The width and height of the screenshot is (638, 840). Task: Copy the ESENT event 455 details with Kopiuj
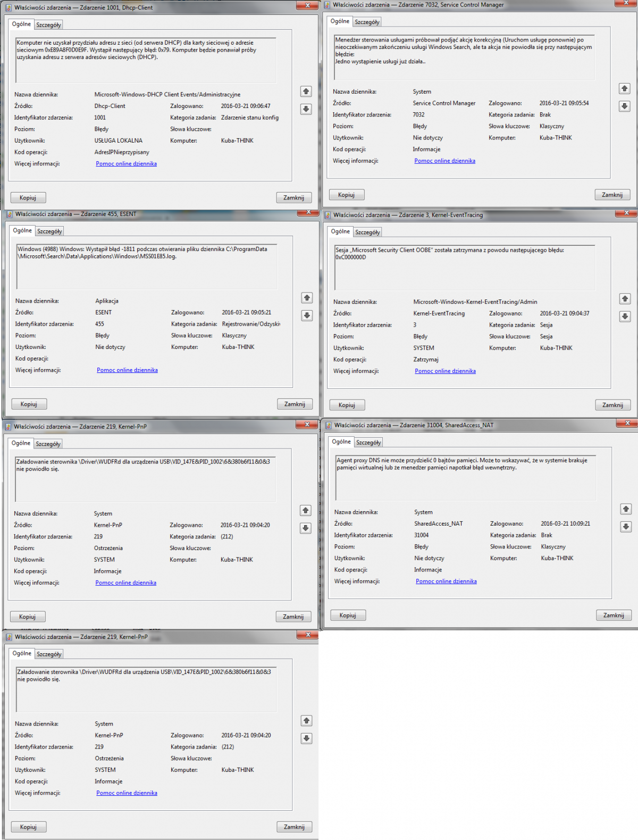point(29,404)
